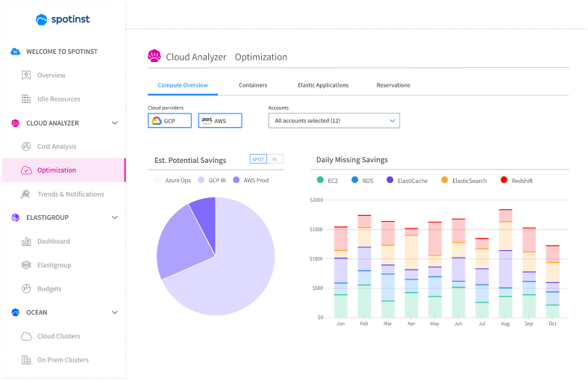
Task: Toggle the AWS cloud provider filter
Action: click(220, 120)
